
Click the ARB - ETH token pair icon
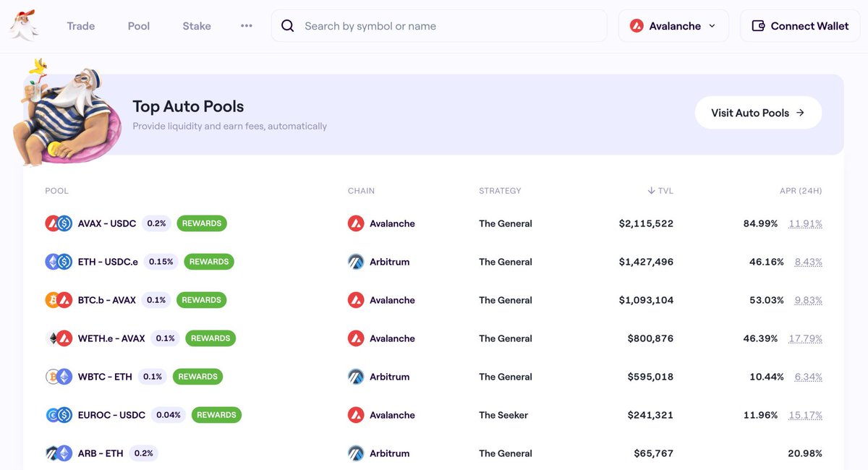coord(59,453)
